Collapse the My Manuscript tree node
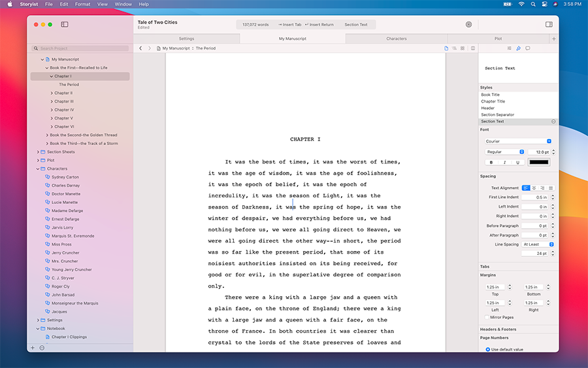Screen dimensions: 588x368 click(x=42, y=59)
